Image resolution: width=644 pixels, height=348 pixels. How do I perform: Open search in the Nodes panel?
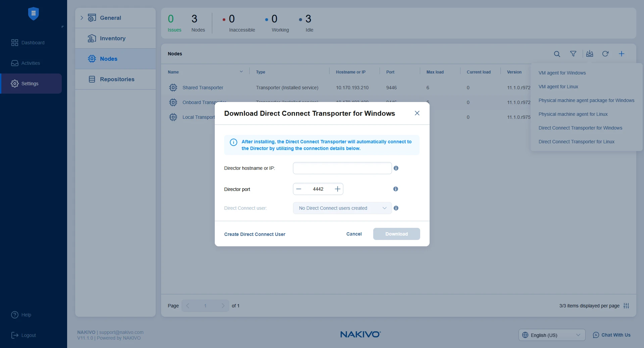(x=557, y=54)
